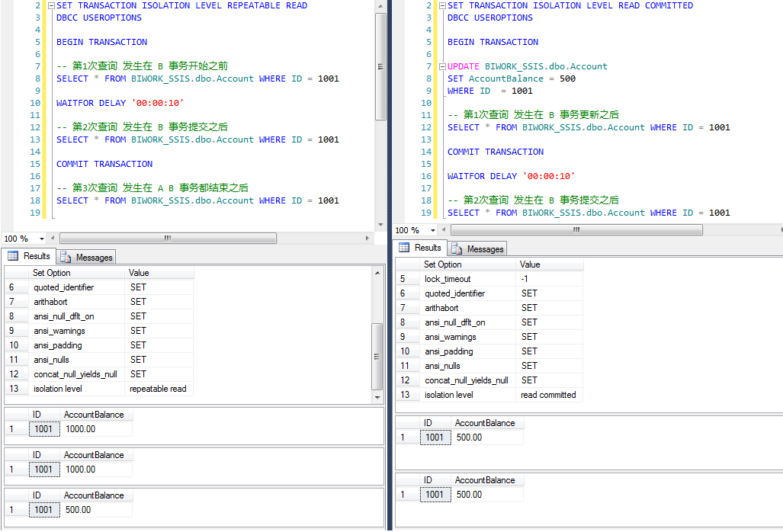Click Results grid icon in right window
783x532 pixels.
(x=404, y=248)
